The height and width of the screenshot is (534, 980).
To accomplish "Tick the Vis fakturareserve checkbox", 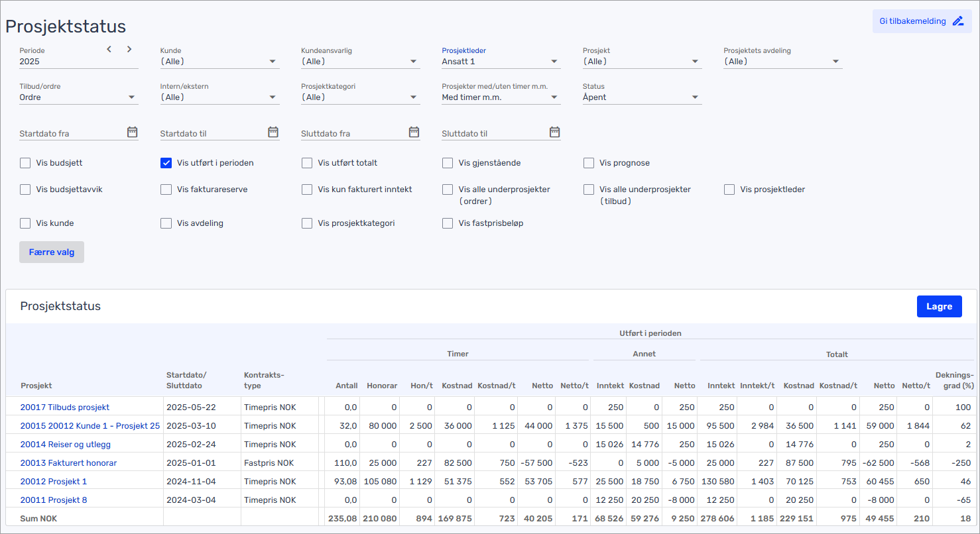I will click(x=166, y=189).
